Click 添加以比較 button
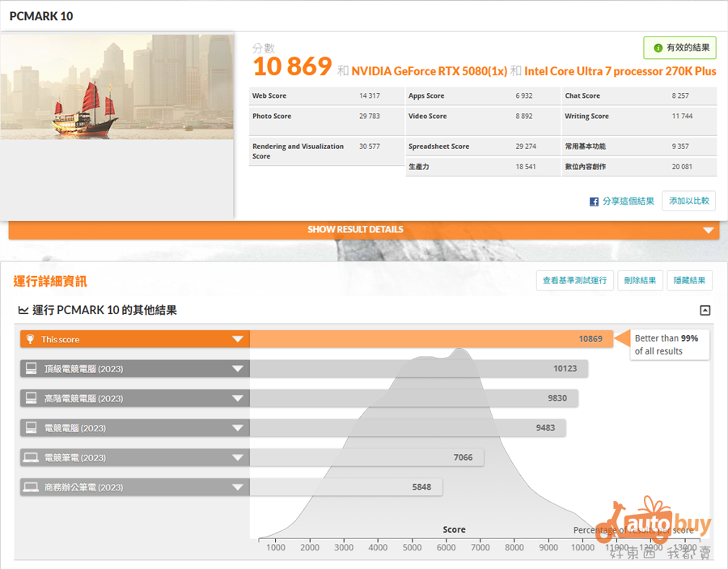728x569 pixels. (688, 201)
